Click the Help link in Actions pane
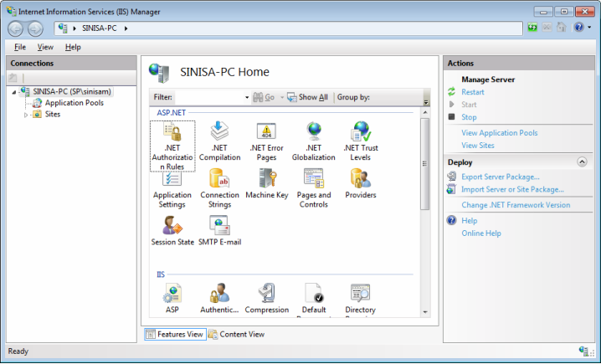This screenshot has width=601, height=364. pyautogui.click(x=469, y=221)
